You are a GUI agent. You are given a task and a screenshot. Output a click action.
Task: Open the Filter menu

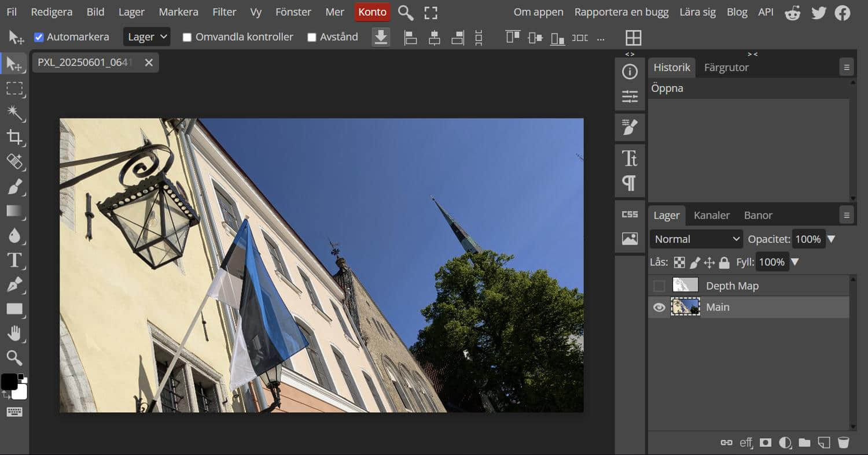(224, 12)
